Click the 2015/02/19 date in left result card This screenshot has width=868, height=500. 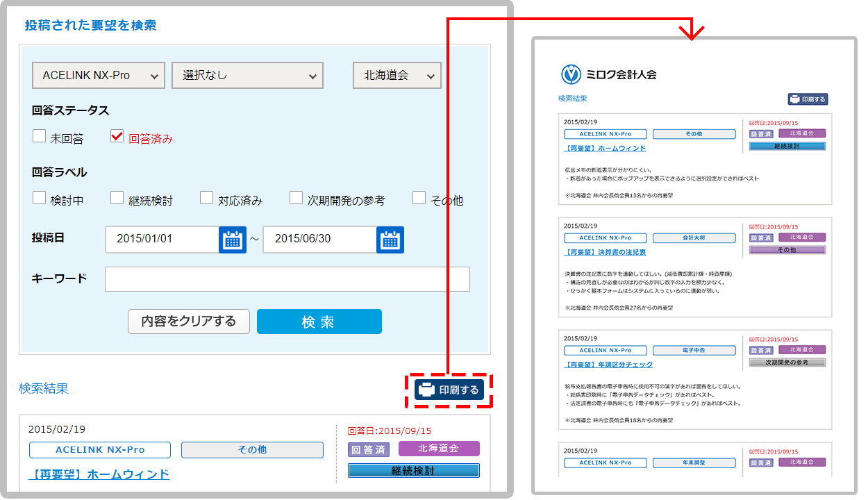coord(57,429)
